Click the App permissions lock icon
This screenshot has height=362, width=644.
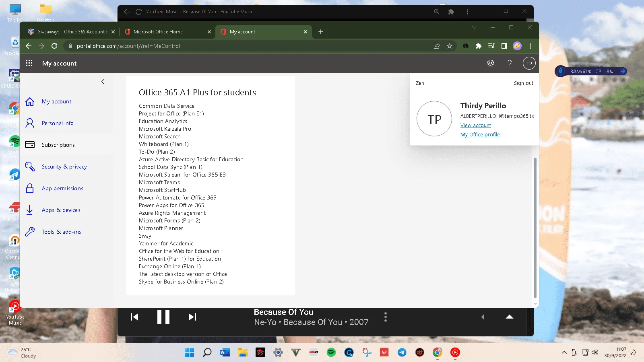30,188
